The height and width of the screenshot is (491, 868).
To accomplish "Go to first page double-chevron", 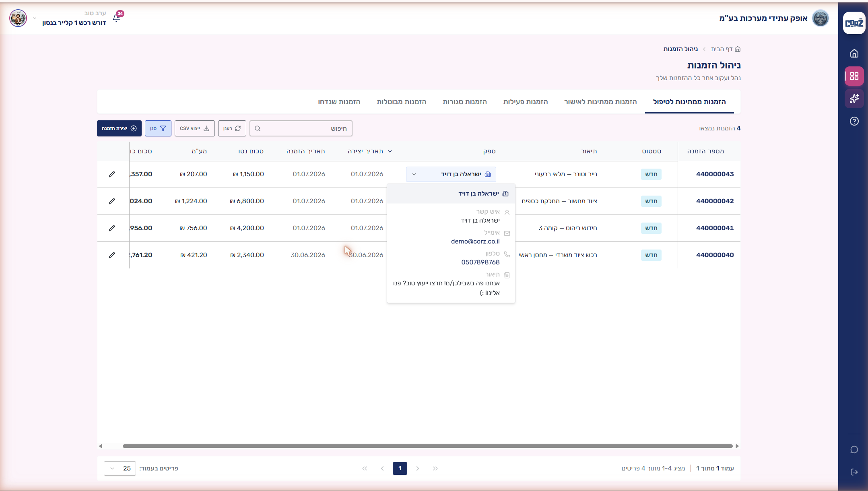I will click(x=435, y=468).
